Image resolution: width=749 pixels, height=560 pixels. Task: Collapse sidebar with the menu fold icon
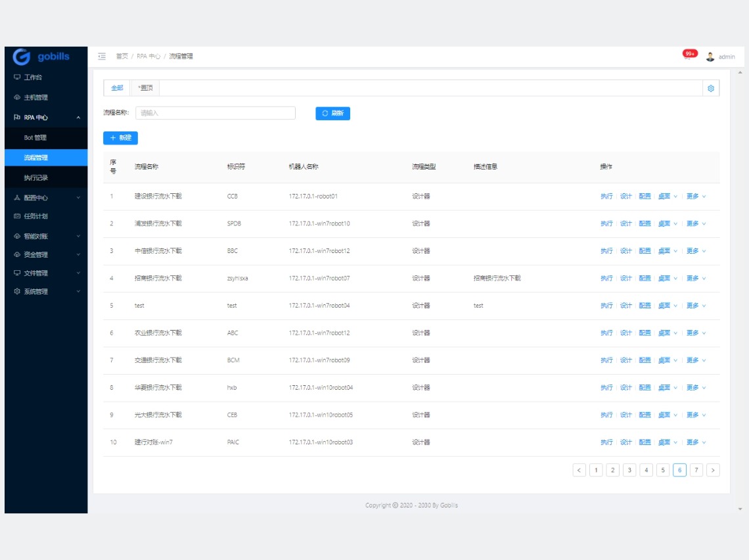coord(102,57)
